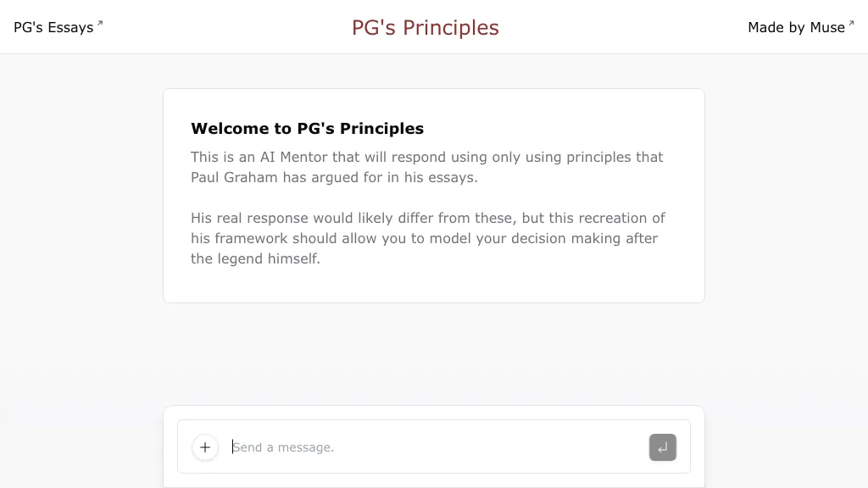The width and height of the screenshot is (868, 488).
Task: Click the Welcome to PG's Principles heading
Action: (x=307, y=128)
